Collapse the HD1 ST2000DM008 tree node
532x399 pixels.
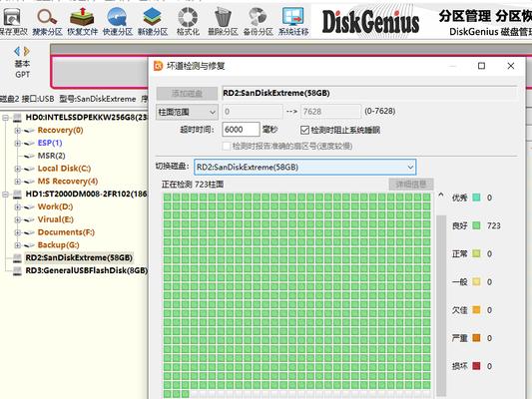tap(5, 195)
